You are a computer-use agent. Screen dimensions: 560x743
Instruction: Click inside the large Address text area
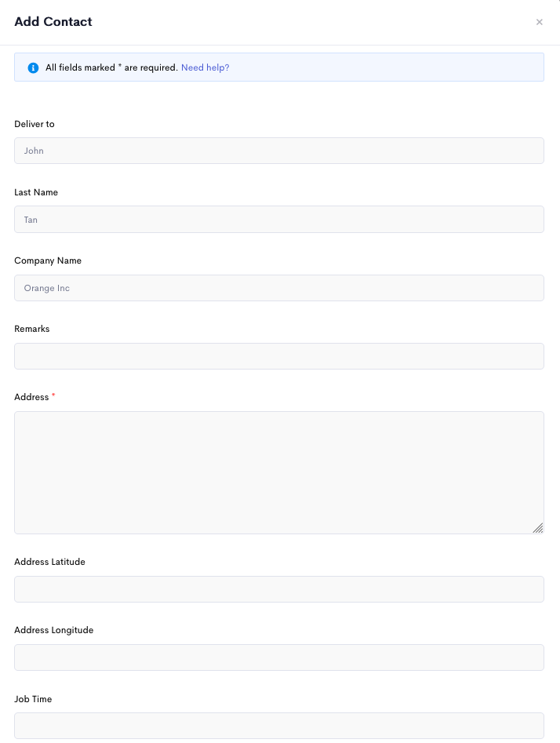coord(279,472)
